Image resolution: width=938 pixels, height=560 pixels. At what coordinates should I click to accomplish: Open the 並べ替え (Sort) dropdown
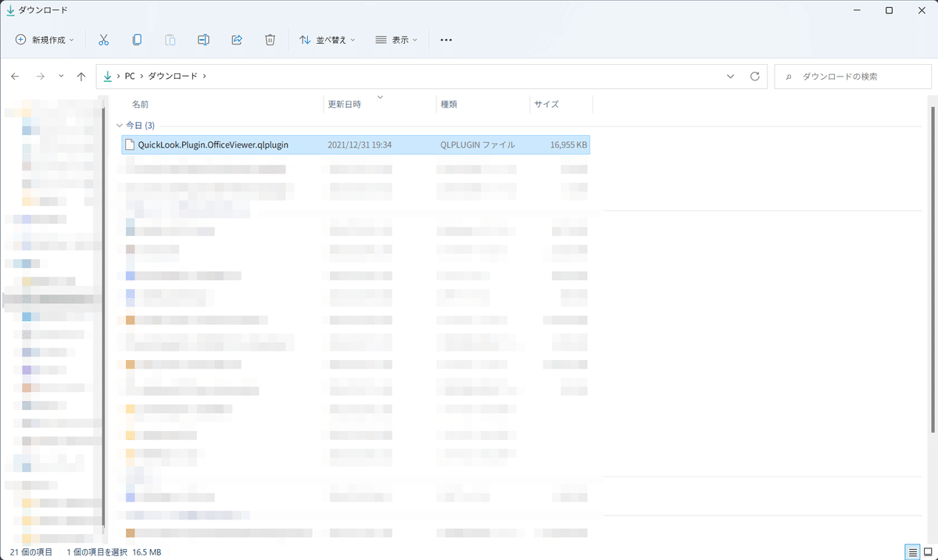click(327, 39)
